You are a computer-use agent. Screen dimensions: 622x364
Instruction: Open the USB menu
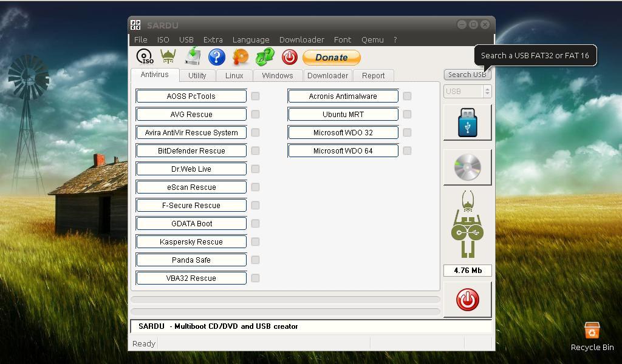pyautogui.click(x=186, y=39)
